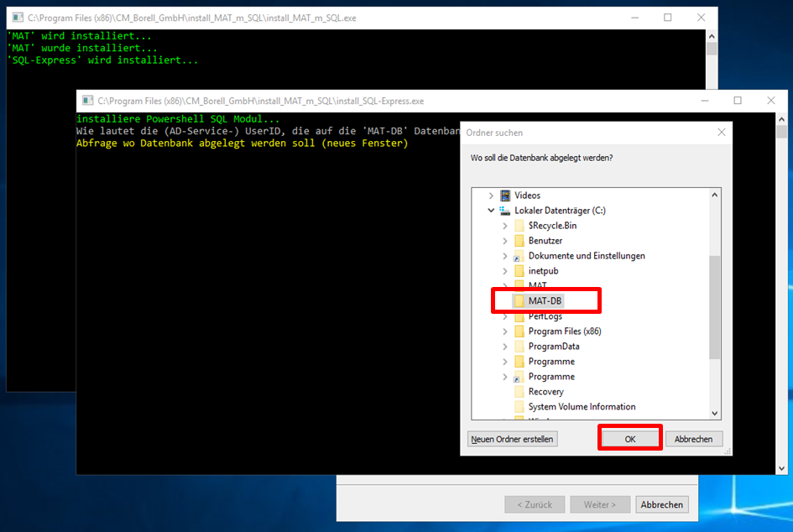The image size is (793, 532).
Task: Select the Benutzer folder label
Action: 545,241
